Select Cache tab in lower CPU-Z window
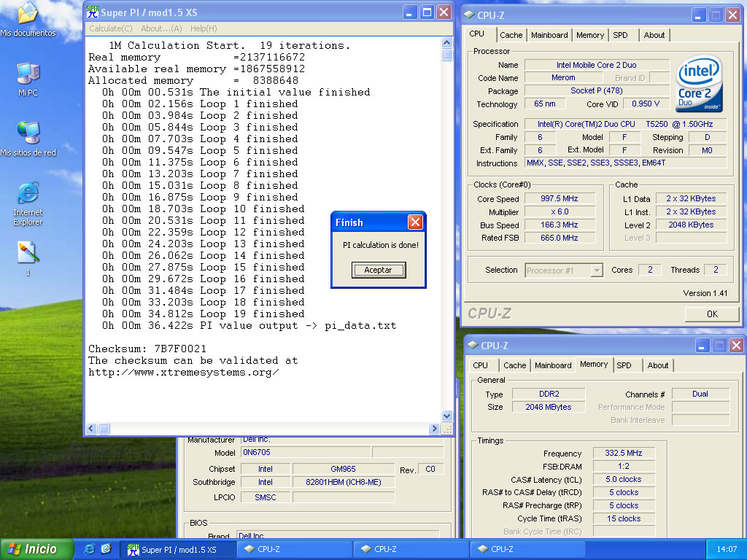Viewport: 747px width, 560px height. coord(514,365)
